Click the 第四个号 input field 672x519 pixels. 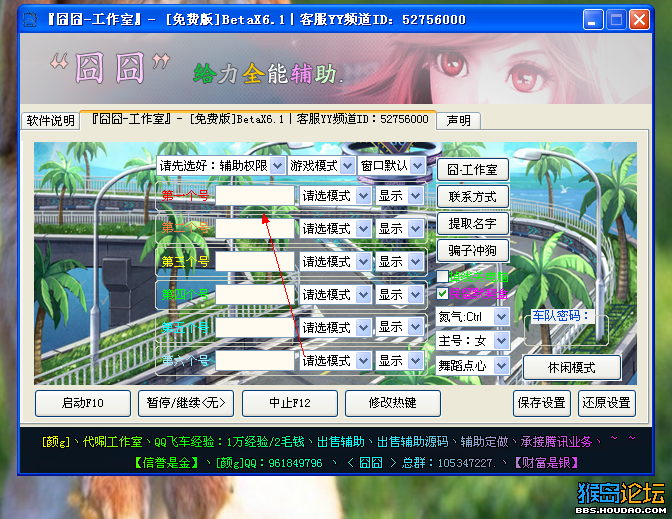coord(255,294)
